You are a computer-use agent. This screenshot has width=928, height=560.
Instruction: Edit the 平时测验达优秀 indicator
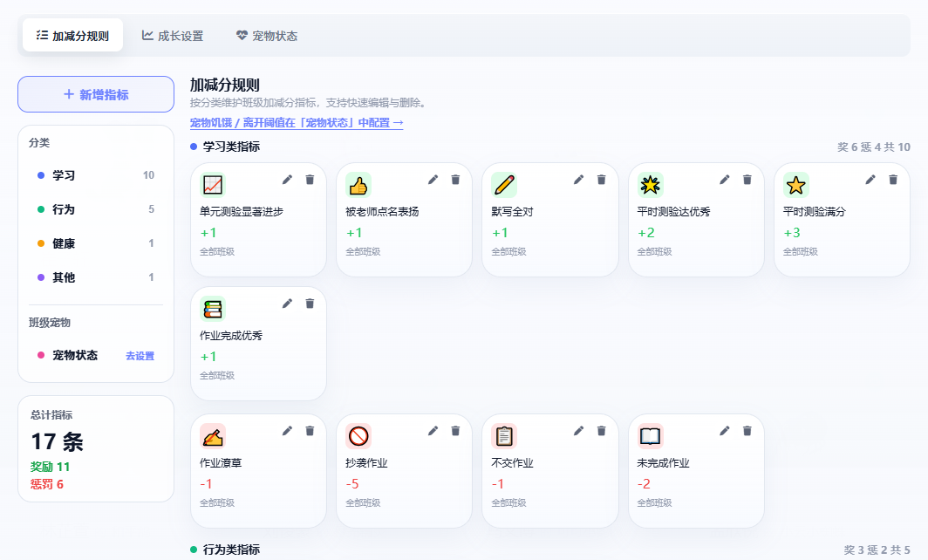[x=725, y=180]
